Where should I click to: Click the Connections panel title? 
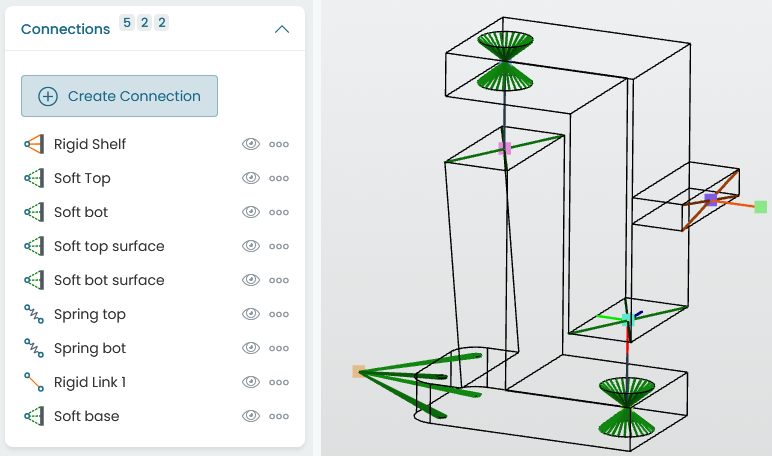tap(65, 29)
